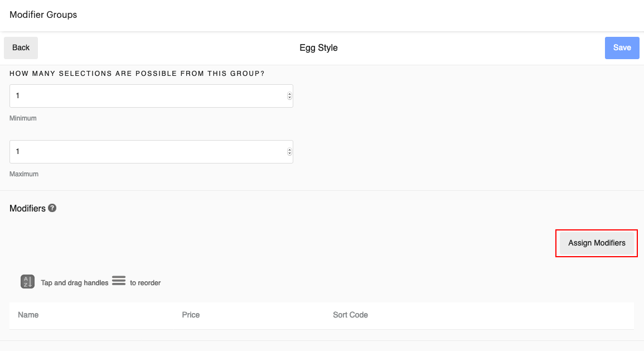
Task: Click the Minimum field label
Action: 23,118
